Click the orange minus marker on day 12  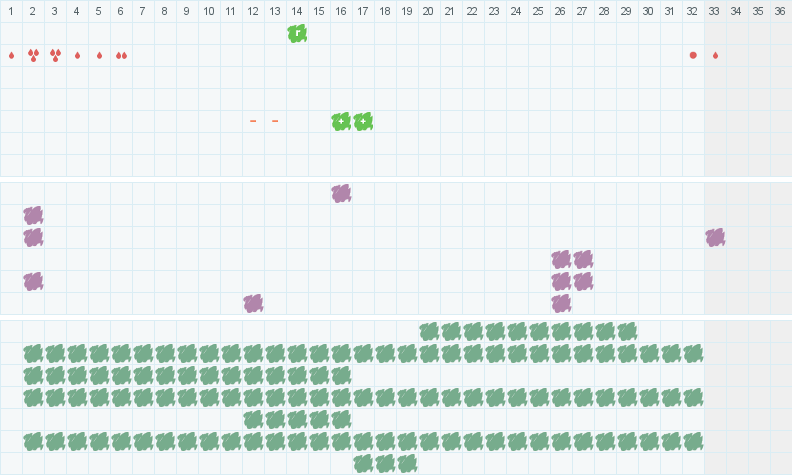point(253,121)
